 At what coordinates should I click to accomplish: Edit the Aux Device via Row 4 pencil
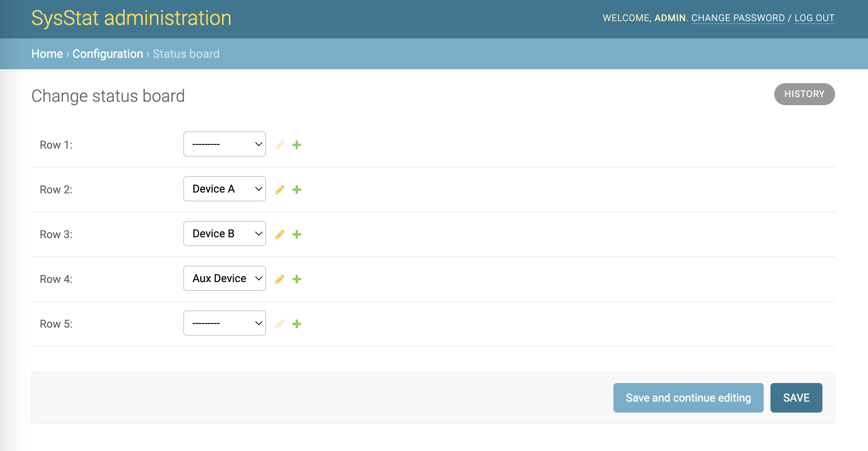pos(279,279)
